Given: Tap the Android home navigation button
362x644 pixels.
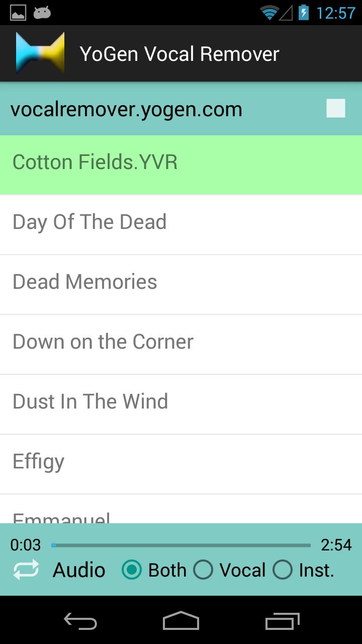Looking at the screenshot, I should tap(181, 621).
